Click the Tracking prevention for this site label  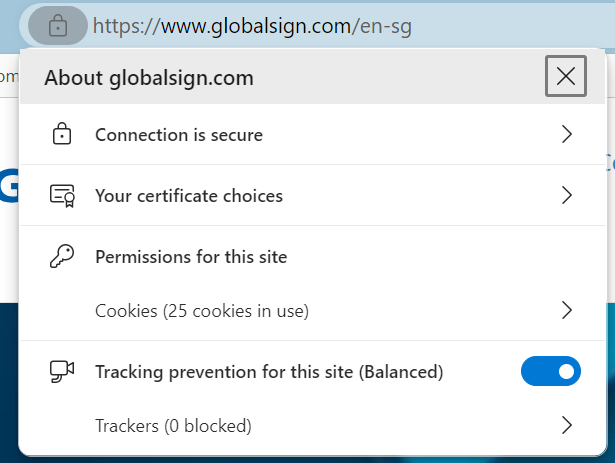point(268,372)
